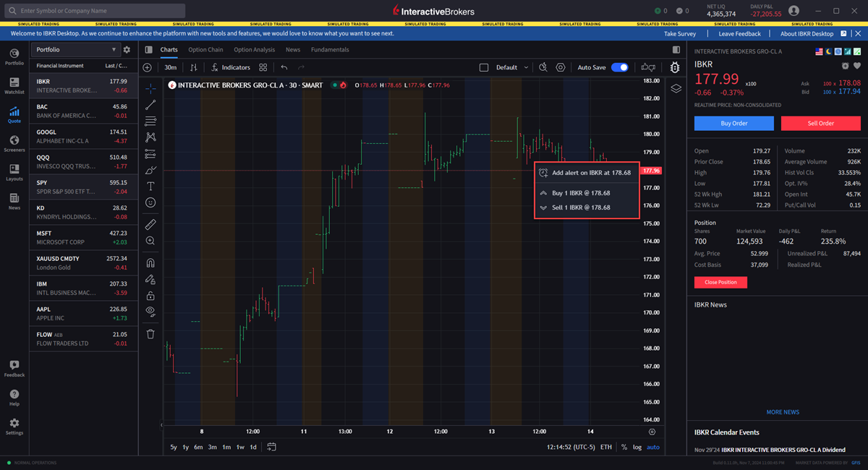Open the Fibonacci/horizontal lines tool
The height and width of the screenshot is (470, 868).
pos(150,121)
